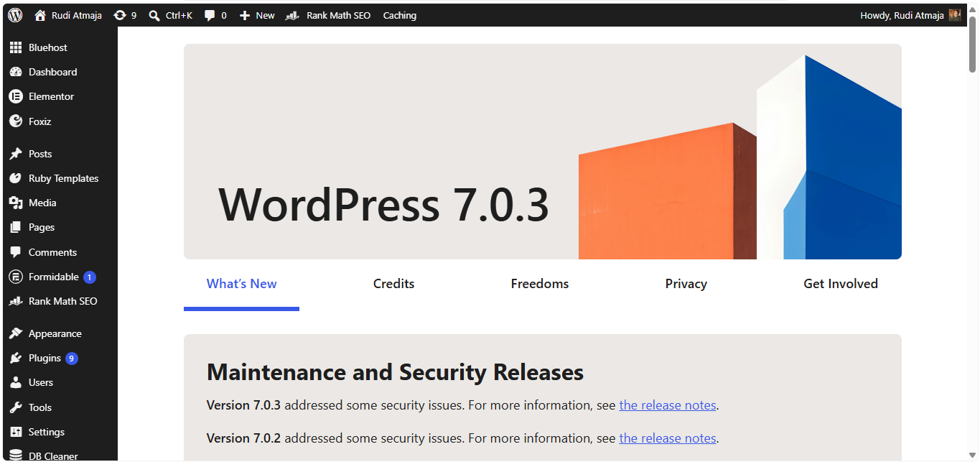
Task: Open the comments bubble icon showing 0
Action: pos(210,15)
